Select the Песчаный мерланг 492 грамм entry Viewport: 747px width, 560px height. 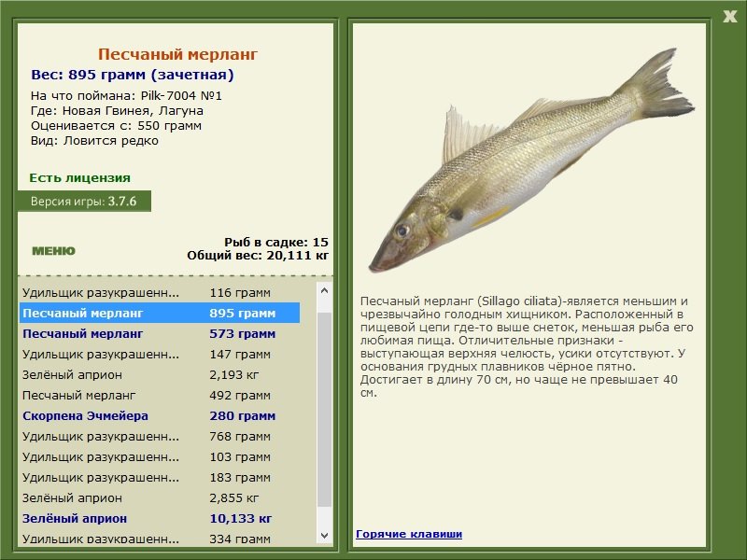pos(160,395)
